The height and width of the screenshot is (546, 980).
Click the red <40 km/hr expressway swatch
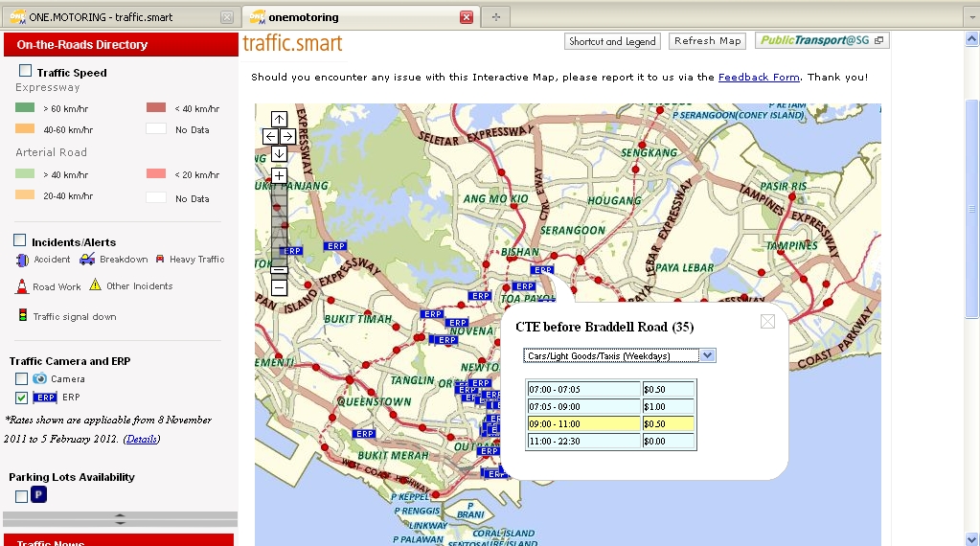point(156,107)
